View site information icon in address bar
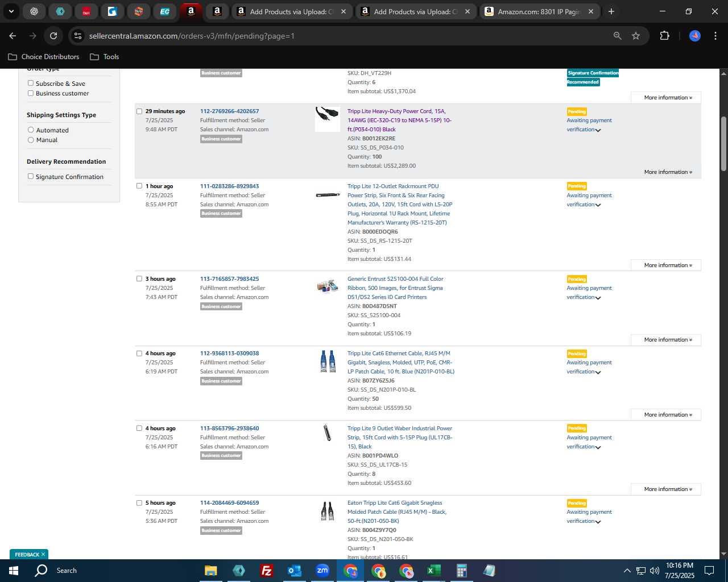728x582 pixels. 78,36
